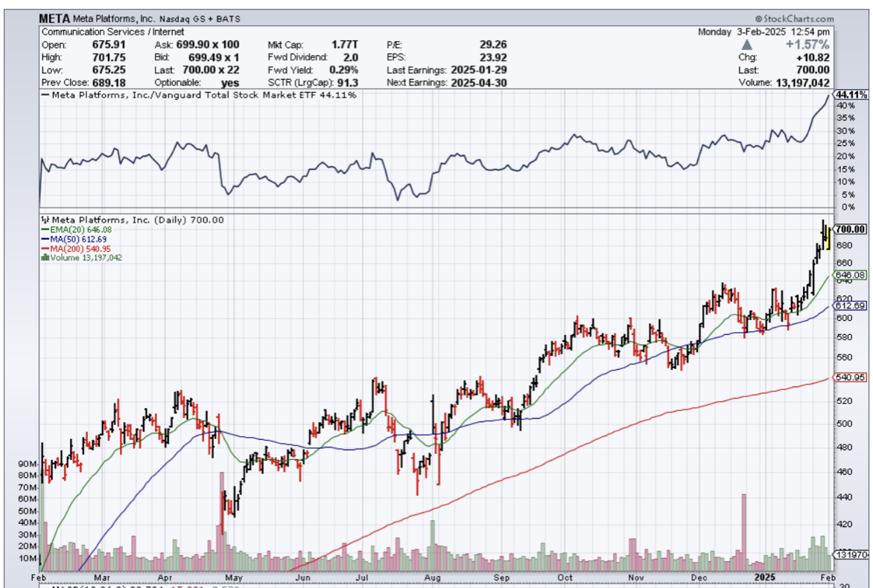Screen dimensions: 873x588
Task: Select the MA(50) blue legend line marker
Action: pyautogui.click(x=44, y=239)
